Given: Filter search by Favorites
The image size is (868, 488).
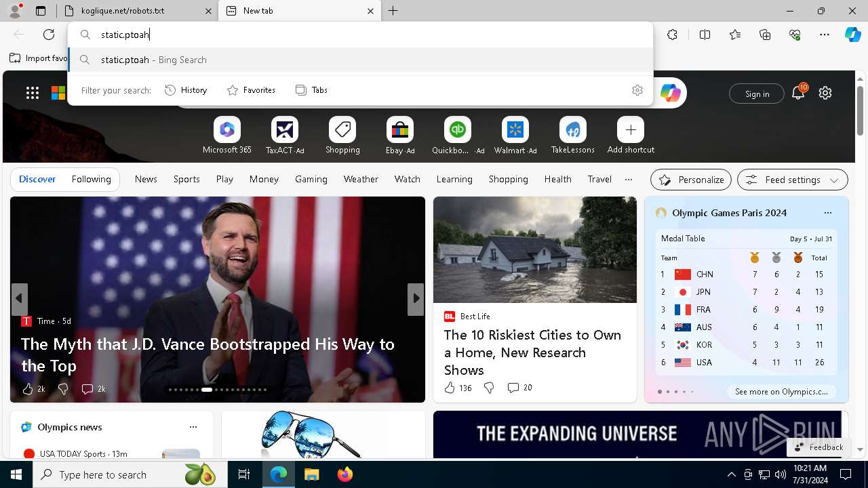Looking at the screenshot, I should tap(251, 90).
